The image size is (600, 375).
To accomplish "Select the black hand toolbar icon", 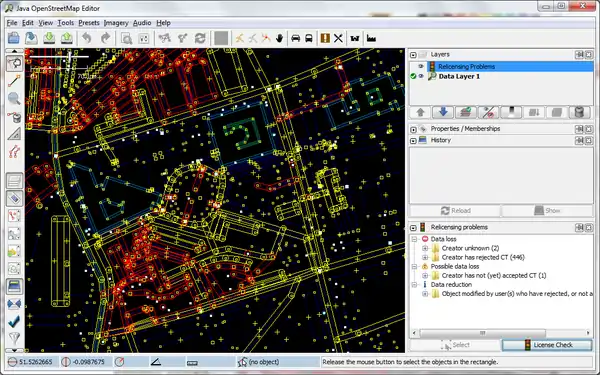I will (280, 38).
